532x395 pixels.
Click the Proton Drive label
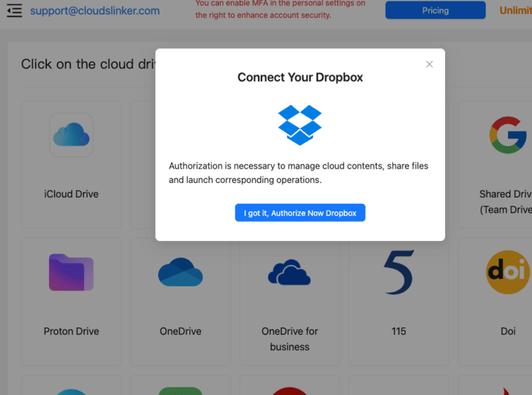[x=71, y=331]
